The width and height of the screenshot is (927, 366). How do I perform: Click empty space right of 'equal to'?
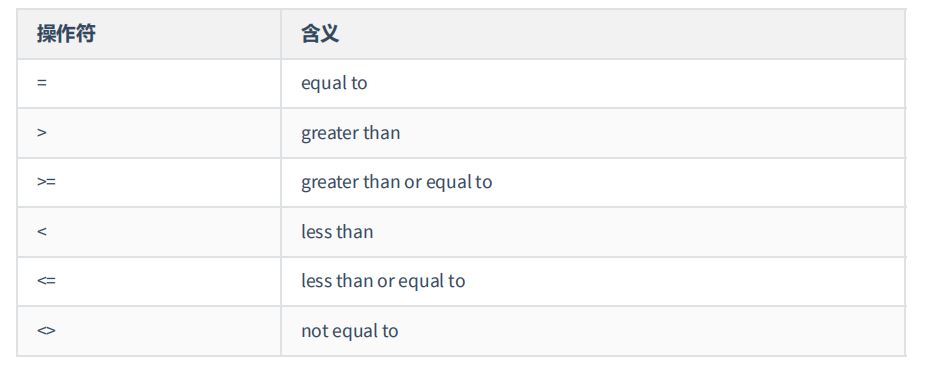(x=636, y=83)
